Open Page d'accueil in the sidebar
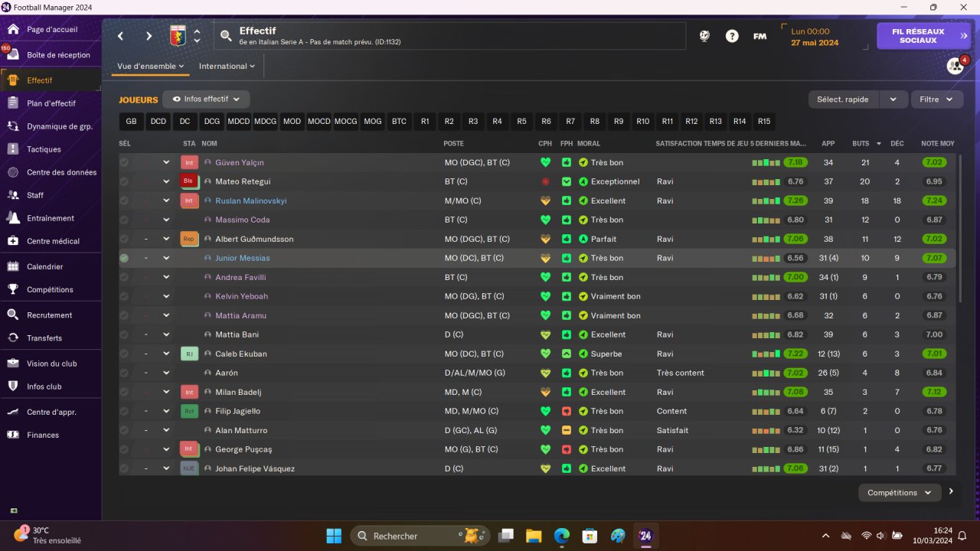Image resolution: width=980 pixels, height=551 pixels. point(51,30)
